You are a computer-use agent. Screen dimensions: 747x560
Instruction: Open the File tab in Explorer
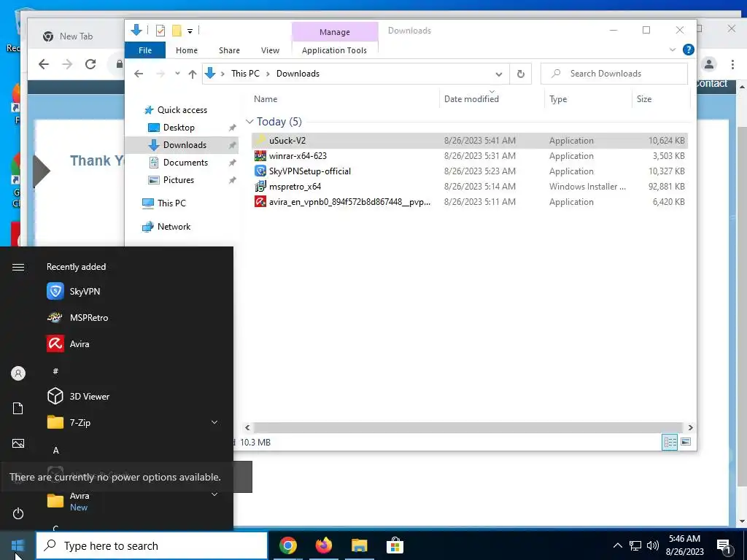tap(145, 50)
